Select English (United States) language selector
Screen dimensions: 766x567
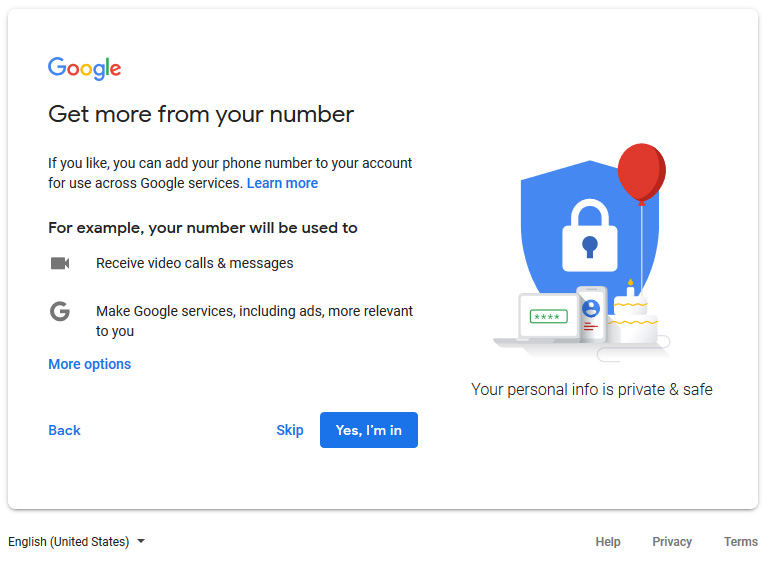point(77,542)
